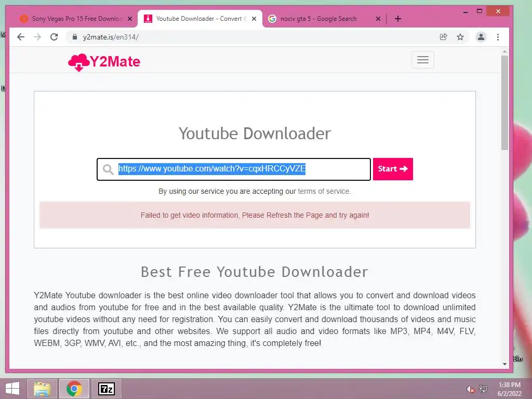Click the browser back arrow
Viewport: 532px width, 399px height.
pos(21,37)
